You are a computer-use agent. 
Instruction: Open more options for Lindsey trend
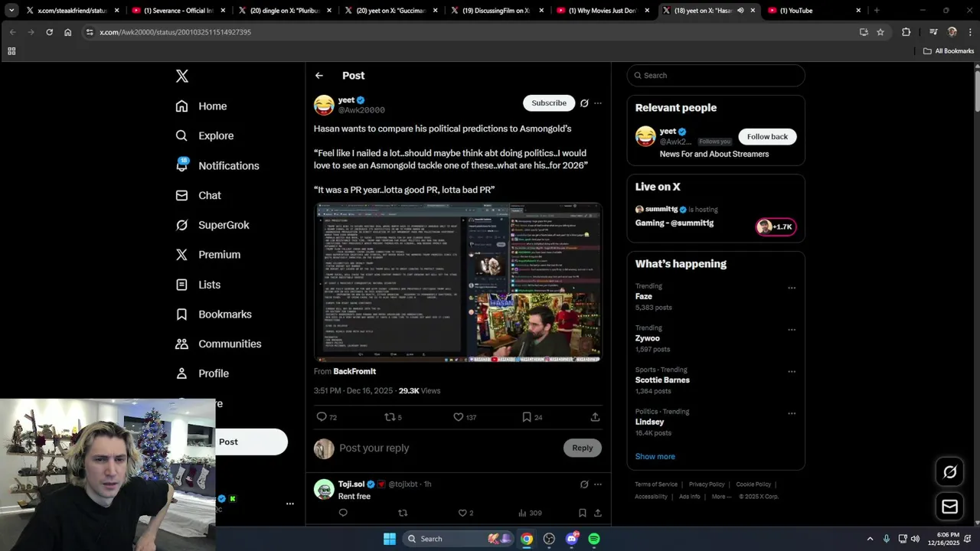792,413
